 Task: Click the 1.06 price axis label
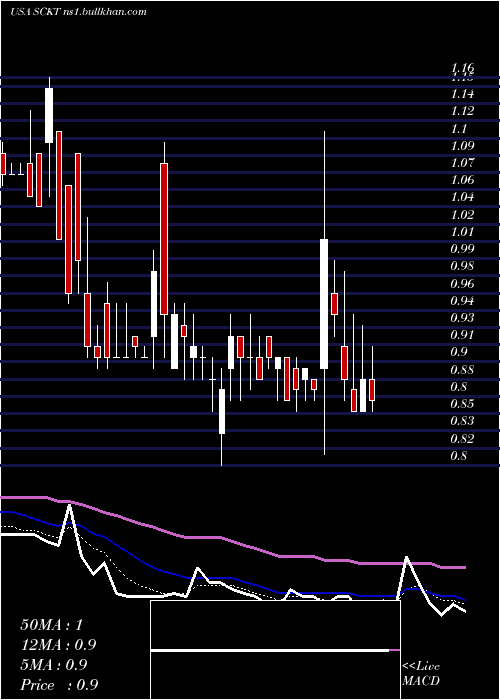click(x=462, y=180)
